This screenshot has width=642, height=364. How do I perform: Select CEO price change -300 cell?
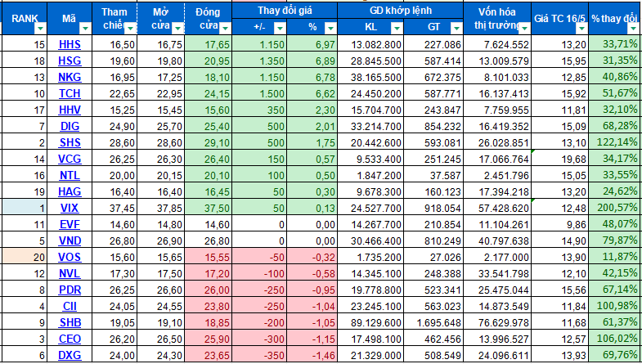(x=259, y=339)
